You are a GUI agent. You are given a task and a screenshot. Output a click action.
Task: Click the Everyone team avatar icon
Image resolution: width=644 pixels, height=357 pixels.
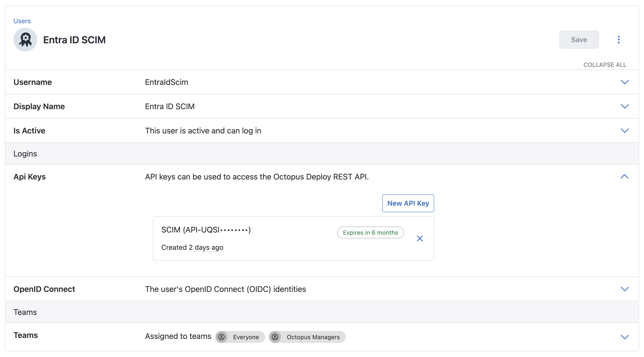(x=221, y=337)
